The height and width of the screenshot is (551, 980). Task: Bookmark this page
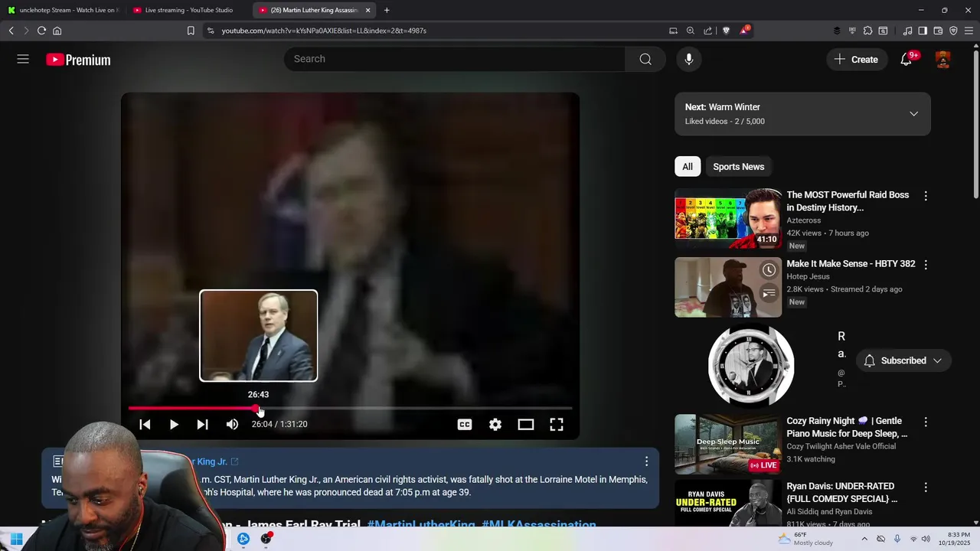pos(191,31)
